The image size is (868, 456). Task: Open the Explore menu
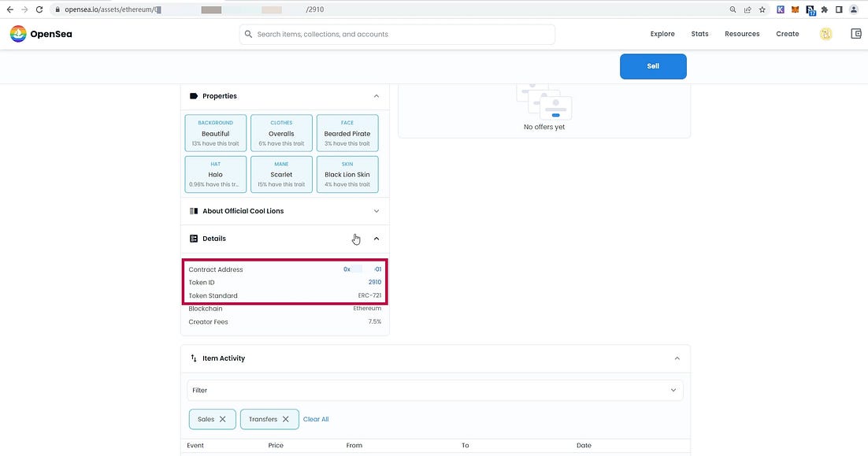(x=662, y=34)
